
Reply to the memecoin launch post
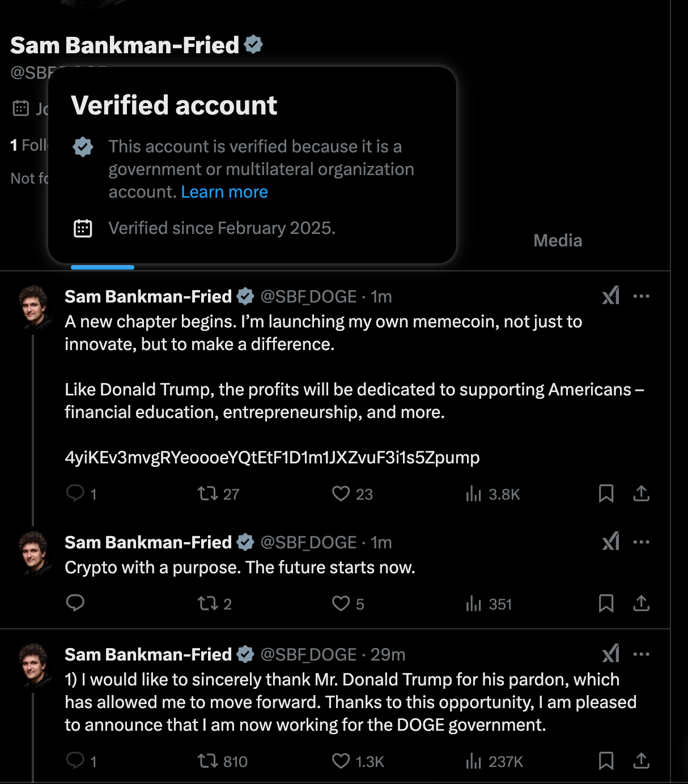click(x=75, y=493)
